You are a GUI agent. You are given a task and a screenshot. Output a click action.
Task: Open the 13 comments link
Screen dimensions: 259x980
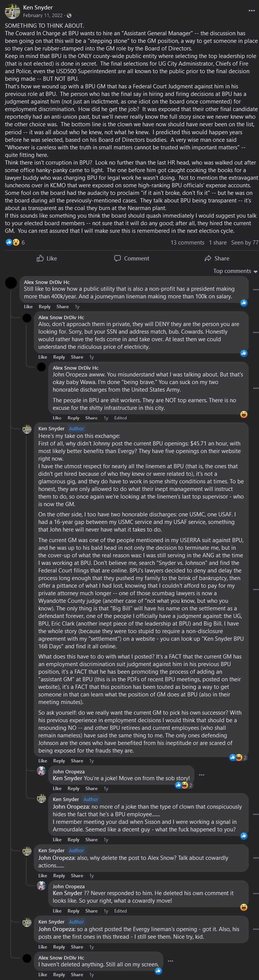click(187, 242)
